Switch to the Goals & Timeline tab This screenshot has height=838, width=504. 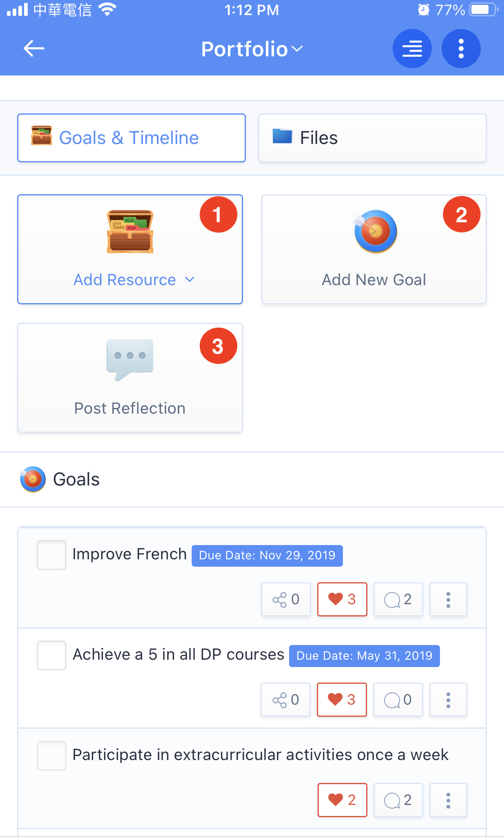coord(131,138)
